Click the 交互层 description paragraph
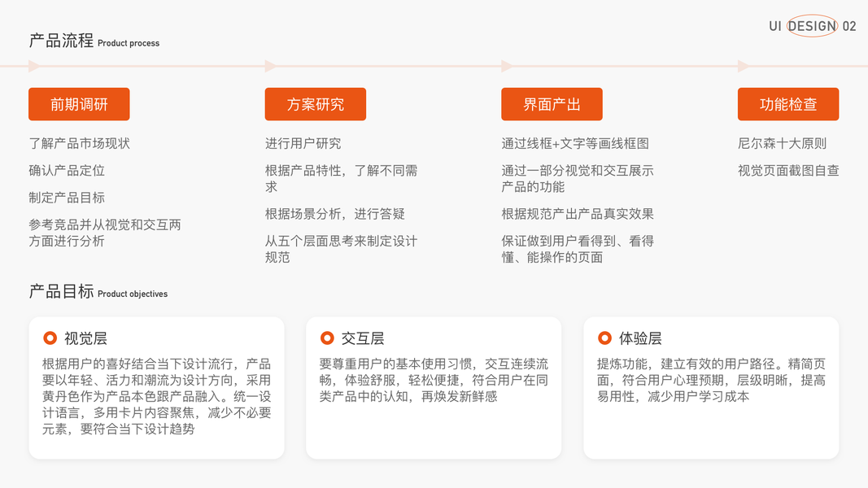This screenshot has width=868, height=488. (x=434, y=380)
